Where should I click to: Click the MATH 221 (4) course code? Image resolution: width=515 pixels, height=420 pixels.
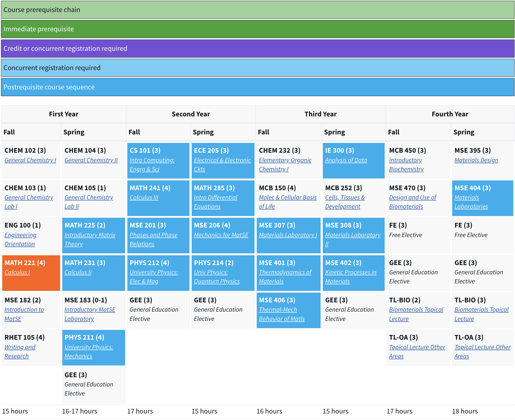25,263
